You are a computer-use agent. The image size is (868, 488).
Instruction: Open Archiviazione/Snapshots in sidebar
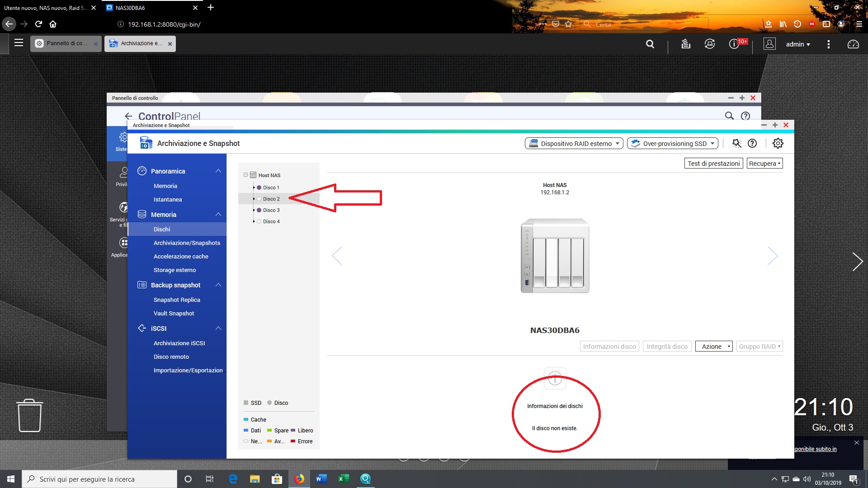tap(187, 243)
